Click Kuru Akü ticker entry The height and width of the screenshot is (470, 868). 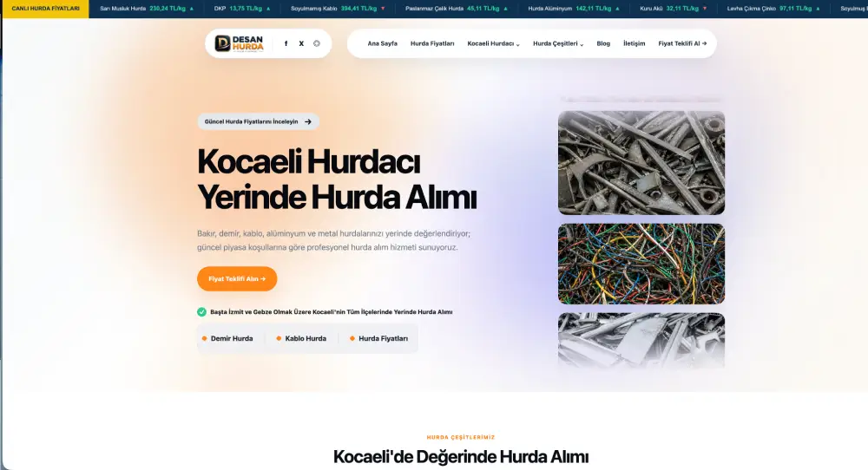click(674, 9)
